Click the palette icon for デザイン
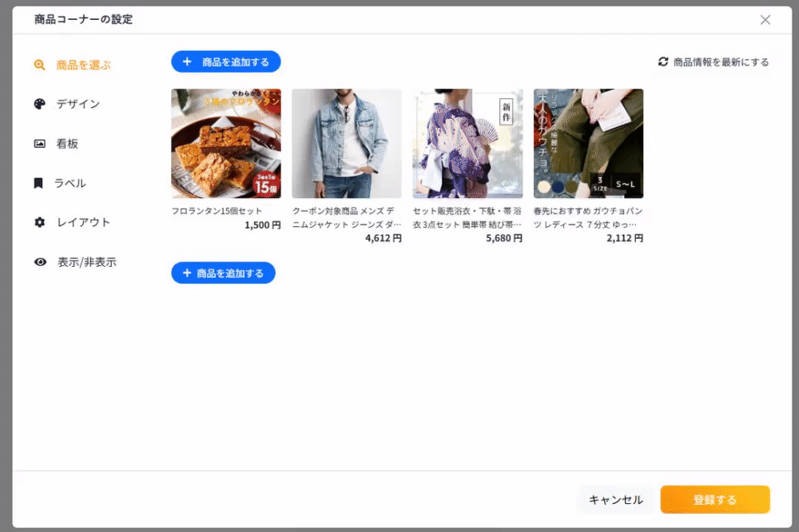 tap(39, 104)
